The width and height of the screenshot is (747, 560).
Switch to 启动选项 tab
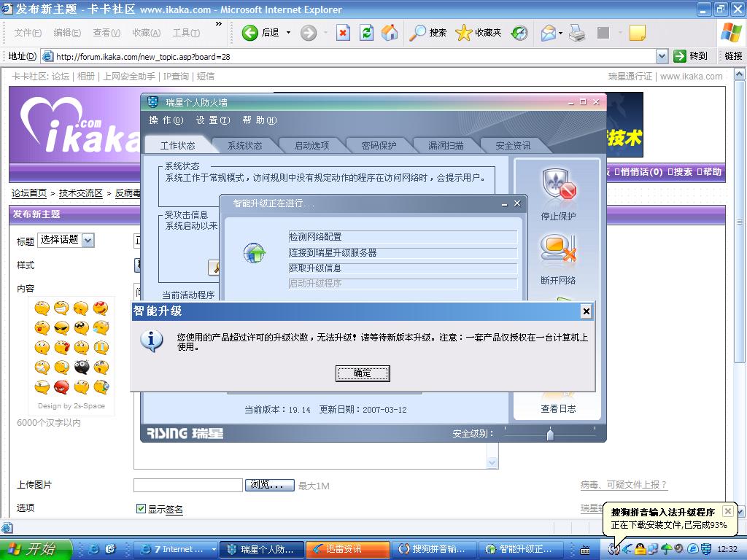tap(311, 146)
